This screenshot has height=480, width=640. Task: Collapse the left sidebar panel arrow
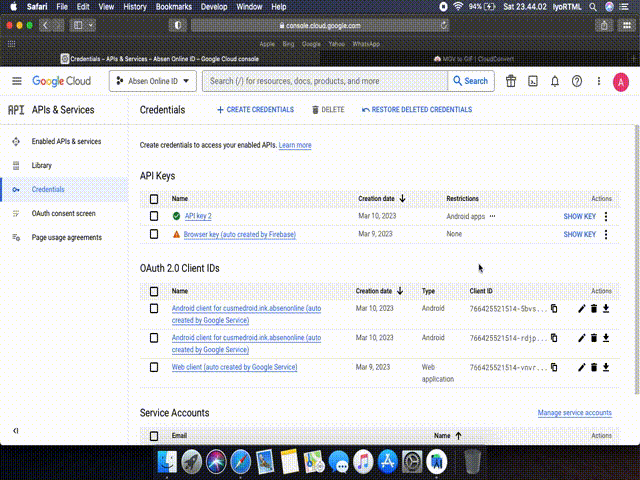[16, 431]
